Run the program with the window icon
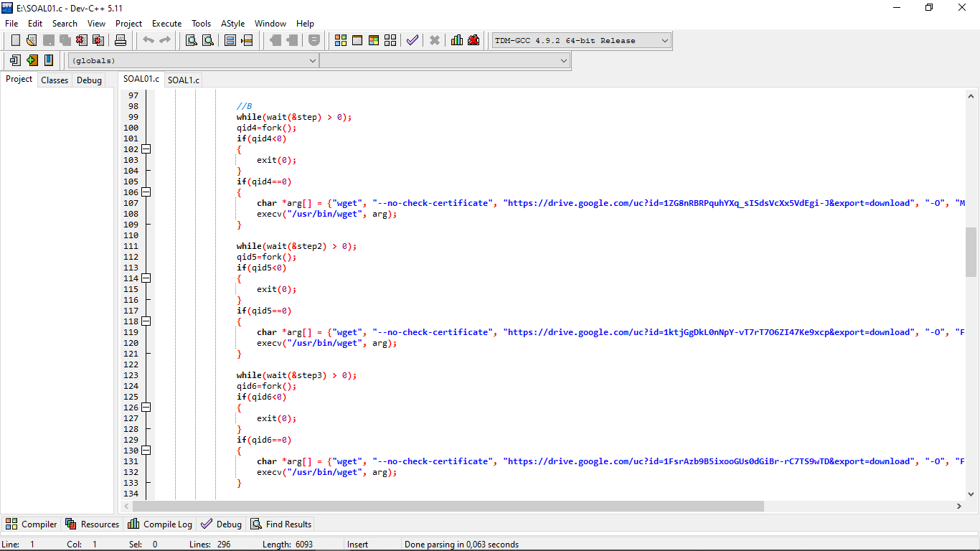 (x=357, y=40)
